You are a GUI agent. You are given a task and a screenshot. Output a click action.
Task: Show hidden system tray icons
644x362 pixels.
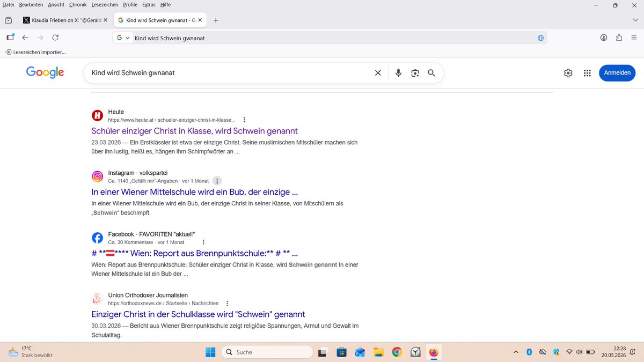[516, 352]
